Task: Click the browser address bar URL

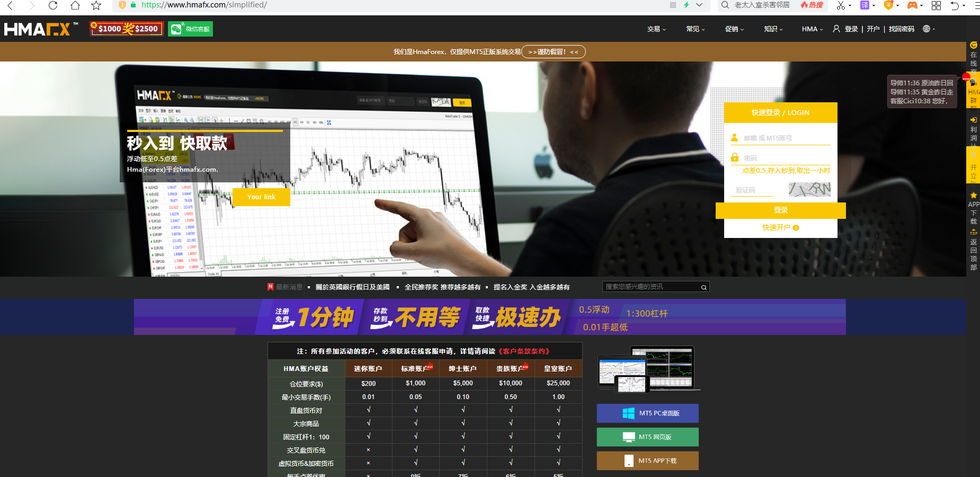Action: (204, 5)
